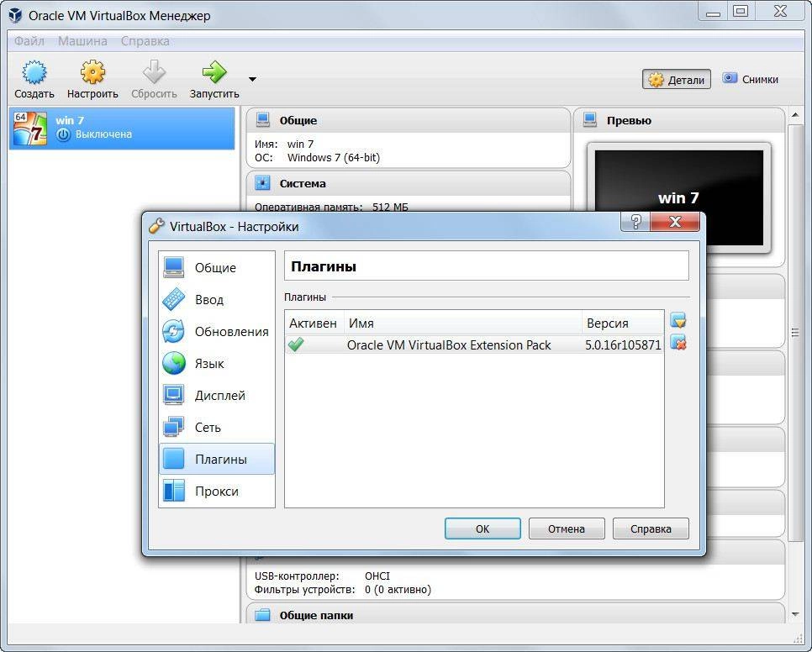Viewport: 812px width, 652px height.
Task: Click scroll down arrow of details scrollbar
Action: click(795, 615)
